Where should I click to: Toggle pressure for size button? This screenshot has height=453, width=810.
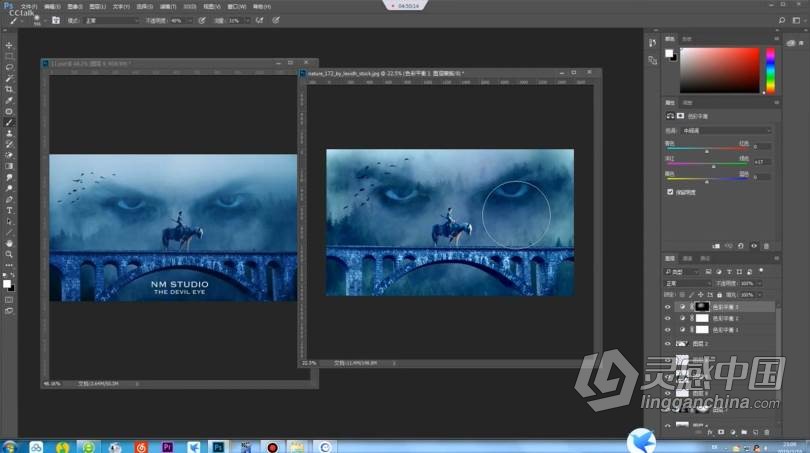point(276,21)
